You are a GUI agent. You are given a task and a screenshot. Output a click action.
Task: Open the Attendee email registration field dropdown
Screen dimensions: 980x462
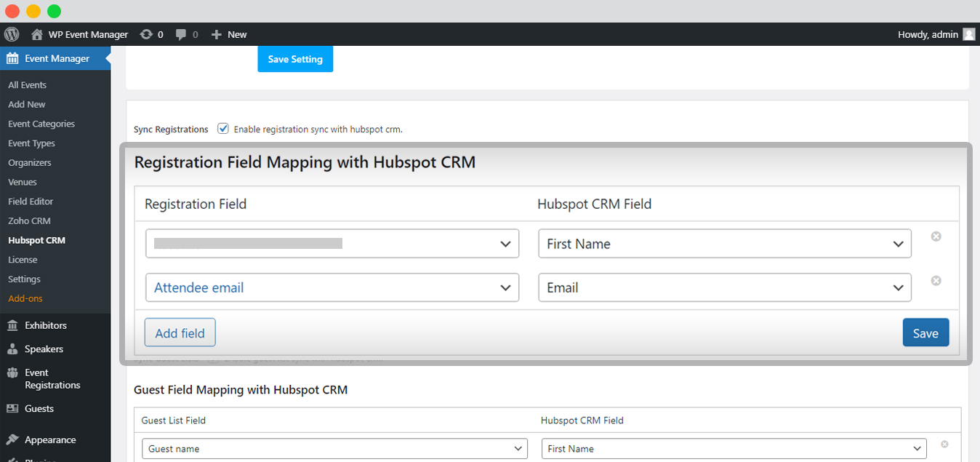coord(332,287)
